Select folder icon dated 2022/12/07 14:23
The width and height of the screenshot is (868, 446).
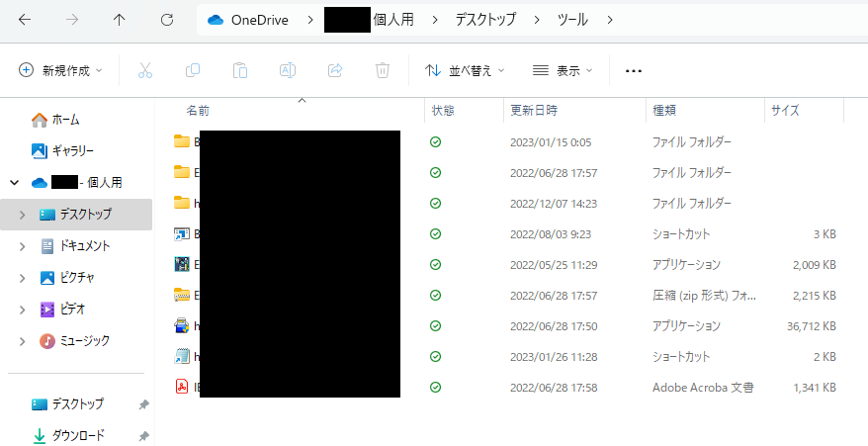(182, 203)
